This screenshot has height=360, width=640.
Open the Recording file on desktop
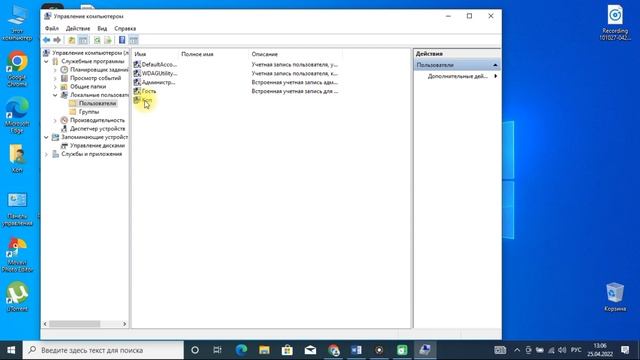(x=615, y=23)
